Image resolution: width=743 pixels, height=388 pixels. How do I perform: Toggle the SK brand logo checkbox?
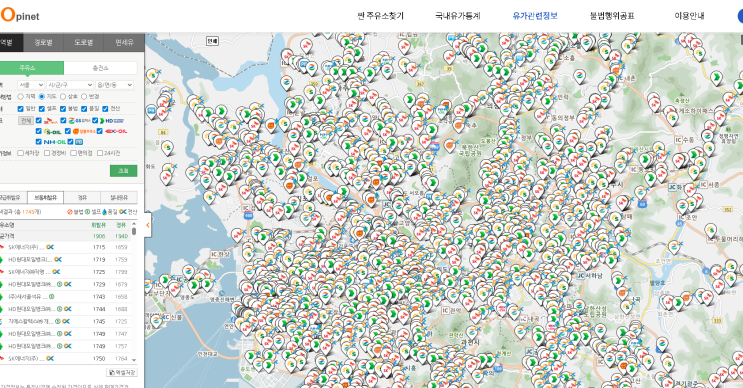39,121
